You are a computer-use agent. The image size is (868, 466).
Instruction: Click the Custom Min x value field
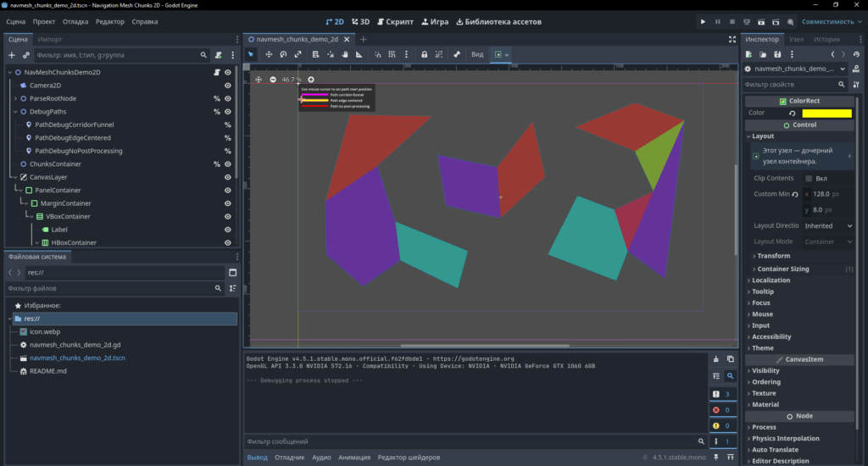pyautogui.click(x=828, y=194)
